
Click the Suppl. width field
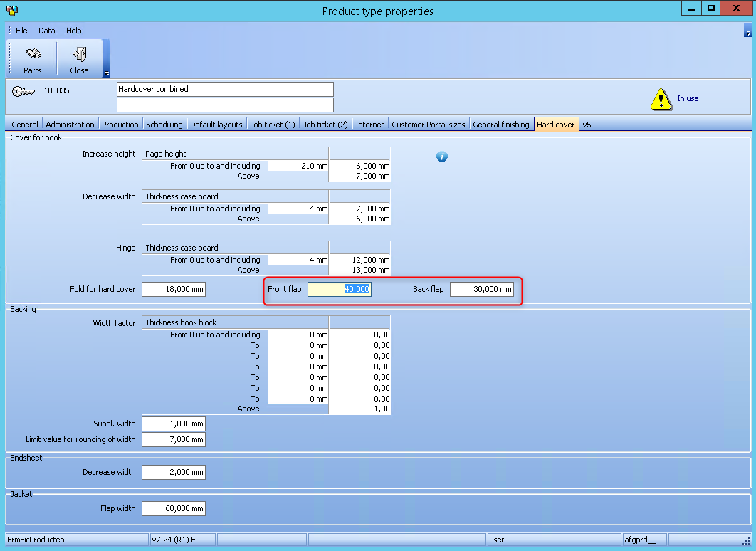174,424
